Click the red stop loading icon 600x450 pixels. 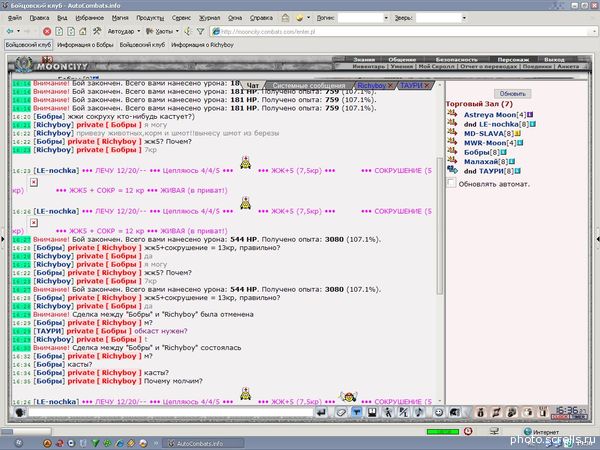[47, 31]
